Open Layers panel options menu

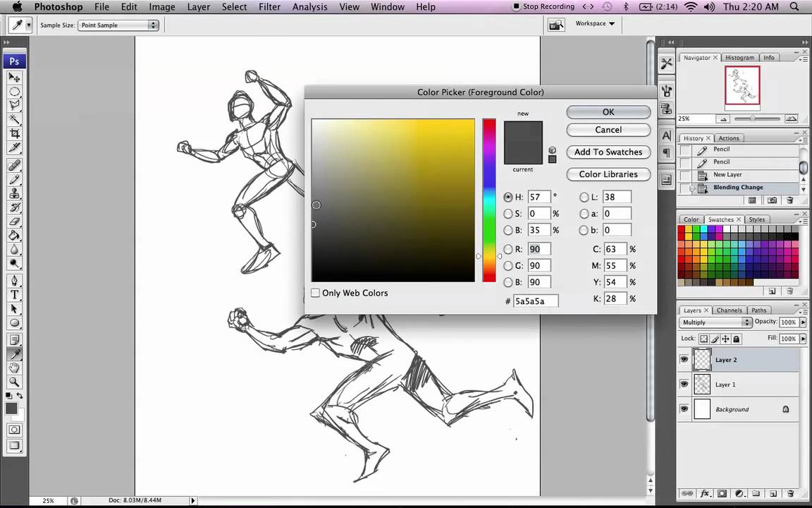pyautogui.click(x=804, y=312)
